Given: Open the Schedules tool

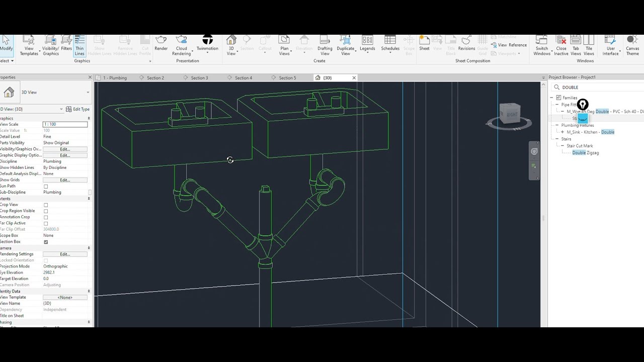Looking at the screenshot, I should 390,43.
